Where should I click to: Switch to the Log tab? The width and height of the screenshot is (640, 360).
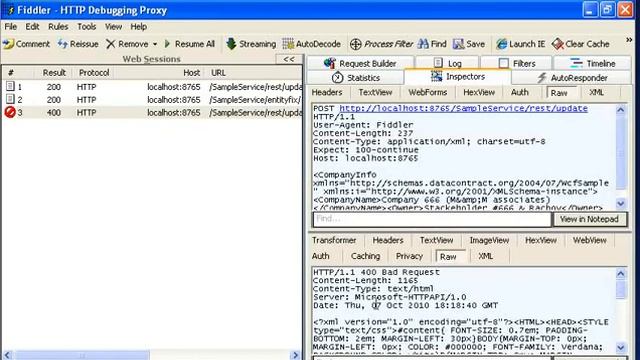448,63
